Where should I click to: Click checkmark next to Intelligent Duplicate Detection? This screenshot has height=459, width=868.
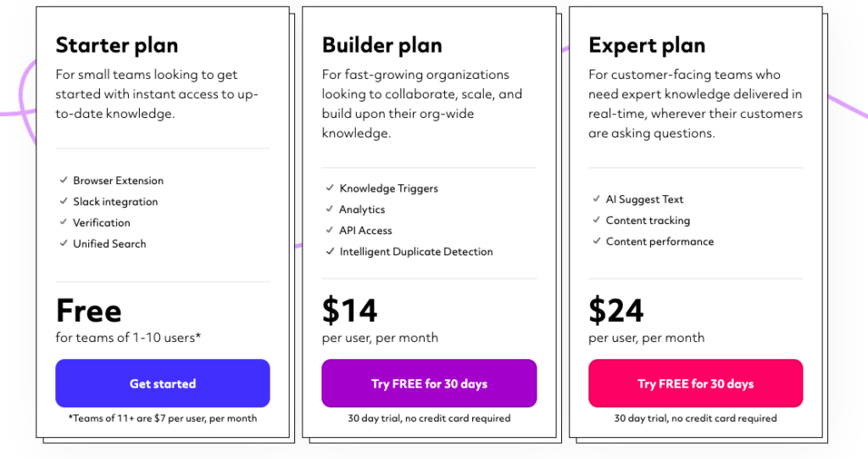pos(330,250)
